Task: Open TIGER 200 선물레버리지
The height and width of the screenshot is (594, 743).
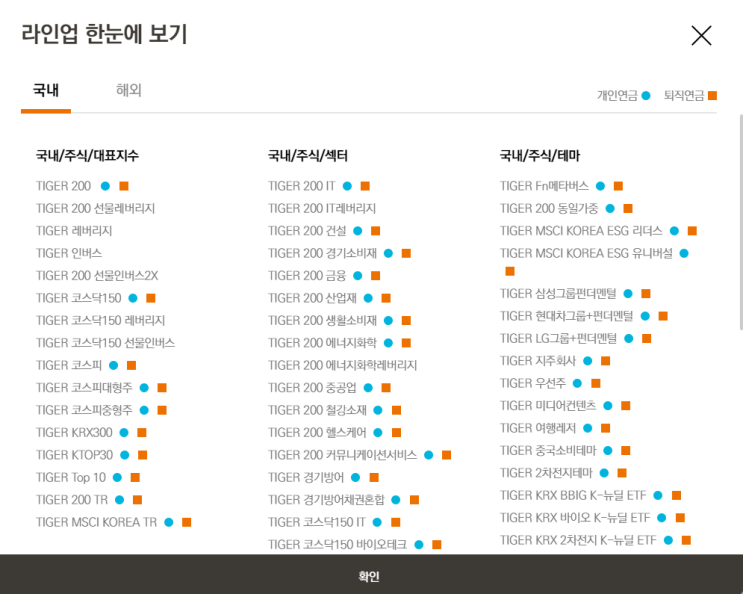Action: pos(95,208)
